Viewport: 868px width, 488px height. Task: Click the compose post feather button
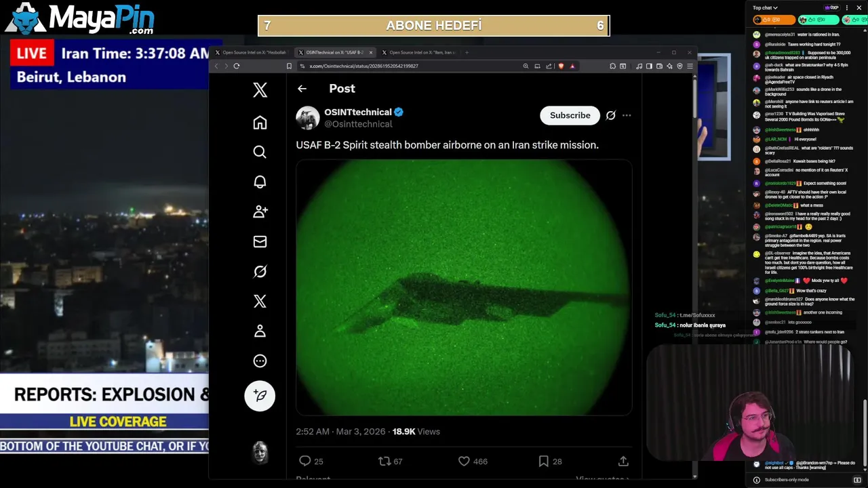tap(260, 396)
